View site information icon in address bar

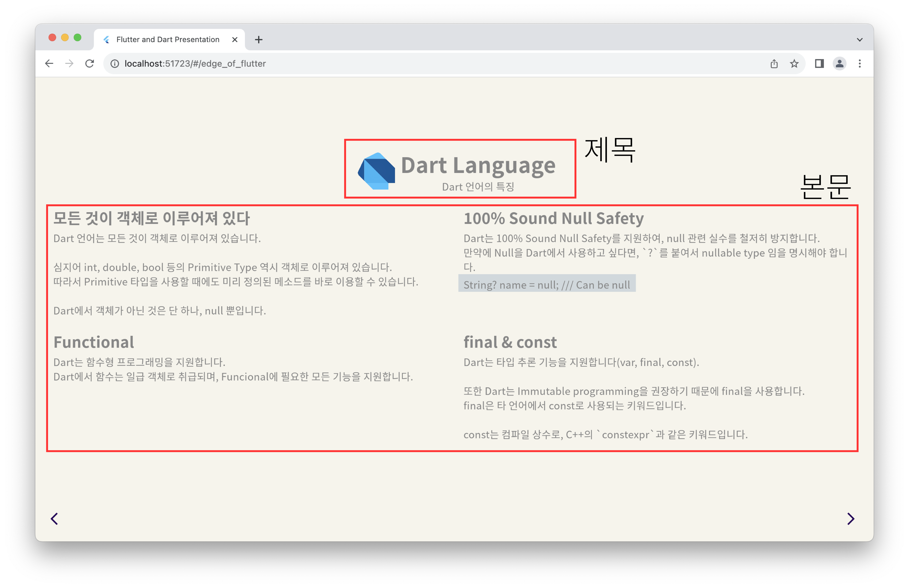(x=115, y=63)
